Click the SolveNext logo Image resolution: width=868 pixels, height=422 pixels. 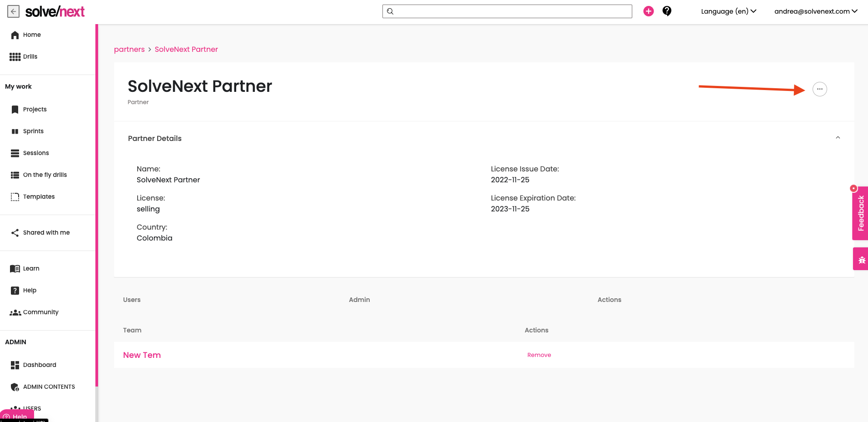click(x=55, y=11)
